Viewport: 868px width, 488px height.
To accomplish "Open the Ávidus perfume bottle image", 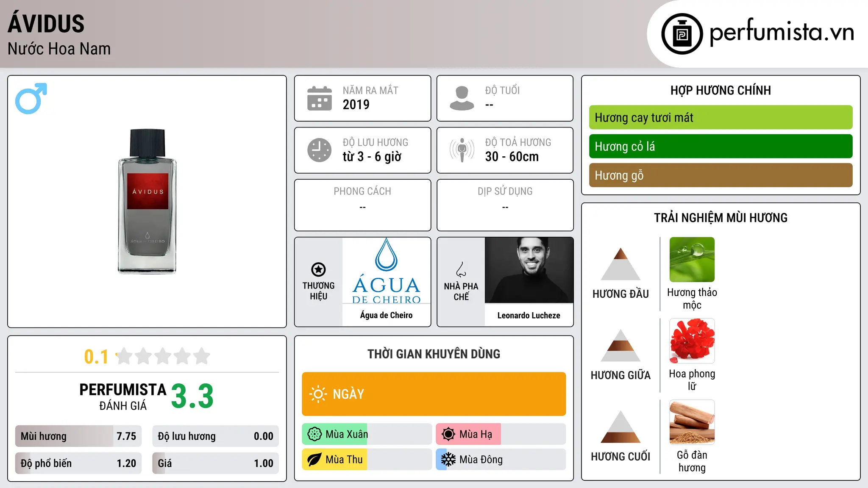I will (x=147, y=201).
